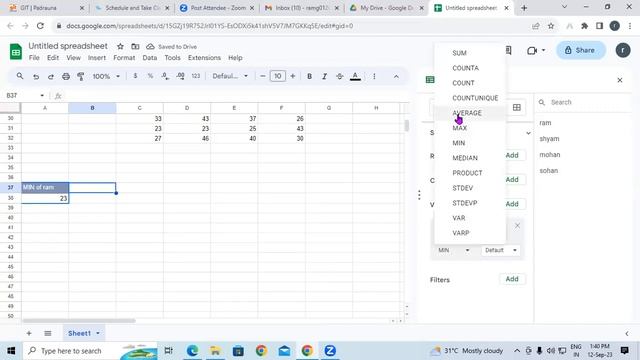Click the search menus magnifier icon
This screenshot has width=640, height=360.
click(x=20, y=76)
